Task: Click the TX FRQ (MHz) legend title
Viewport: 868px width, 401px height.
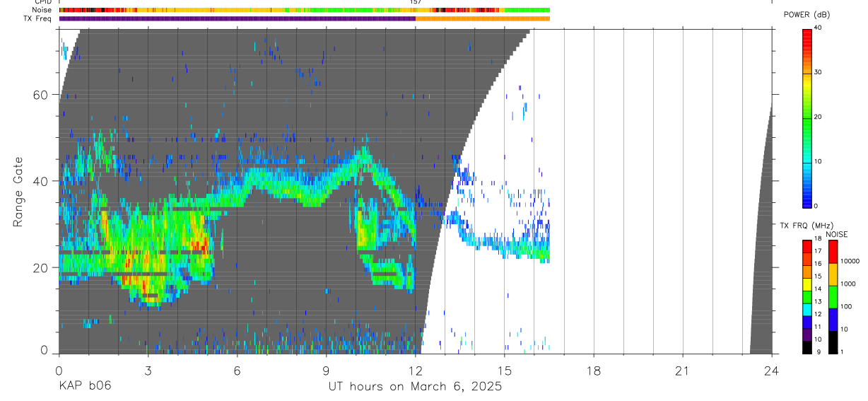Action: pos(807,226)
